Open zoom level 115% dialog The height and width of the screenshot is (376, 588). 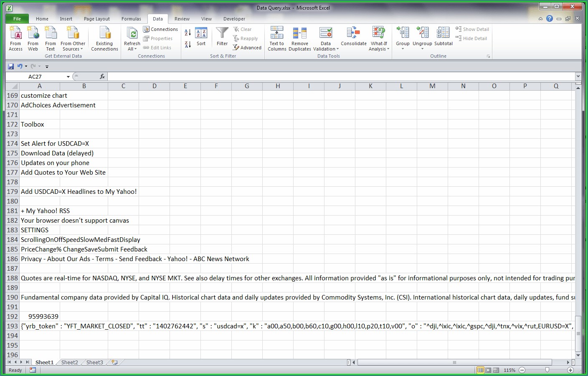509,370
